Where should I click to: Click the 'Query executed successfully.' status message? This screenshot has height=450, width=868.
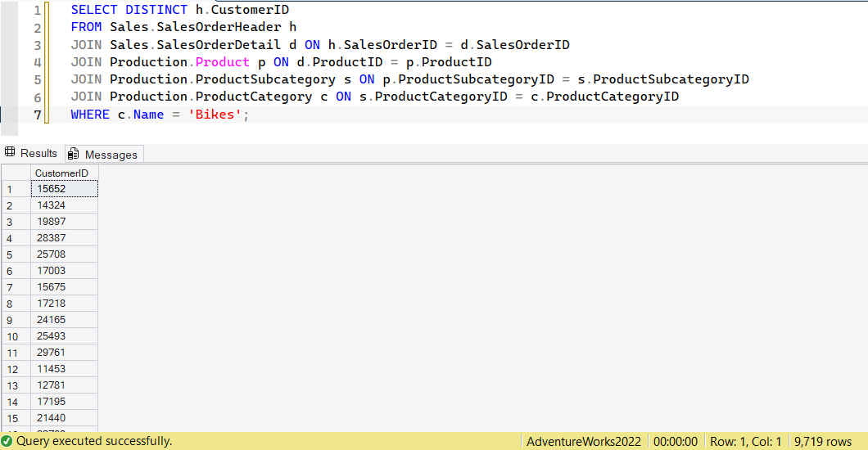[94, 441]
